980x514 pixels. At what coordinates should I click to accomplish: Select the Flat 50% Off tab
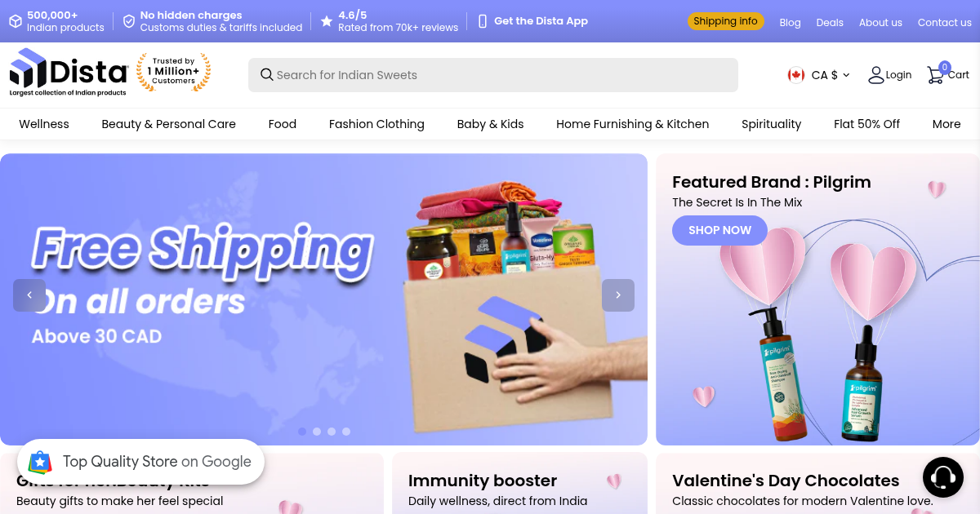[x=866, y=124]
